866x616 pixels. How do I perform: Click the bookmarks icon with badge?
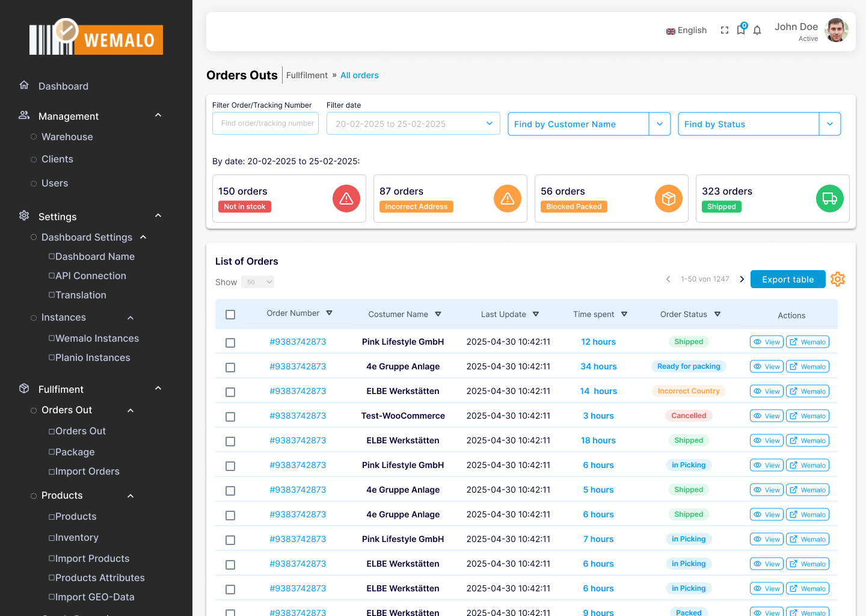740,30
